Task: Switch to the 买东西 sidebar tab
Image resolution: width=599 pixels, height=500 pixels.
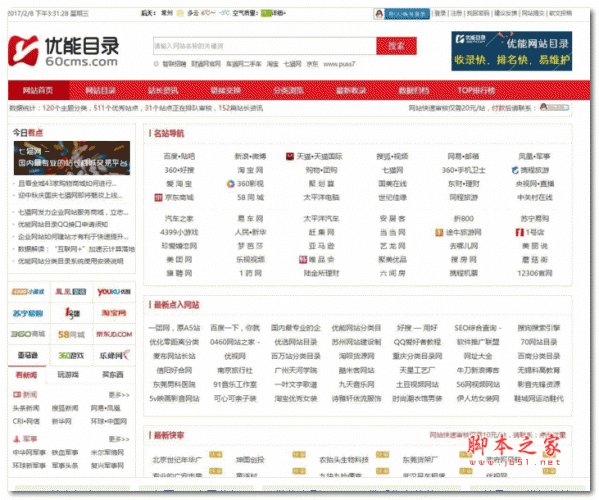Action: [113, 375]
